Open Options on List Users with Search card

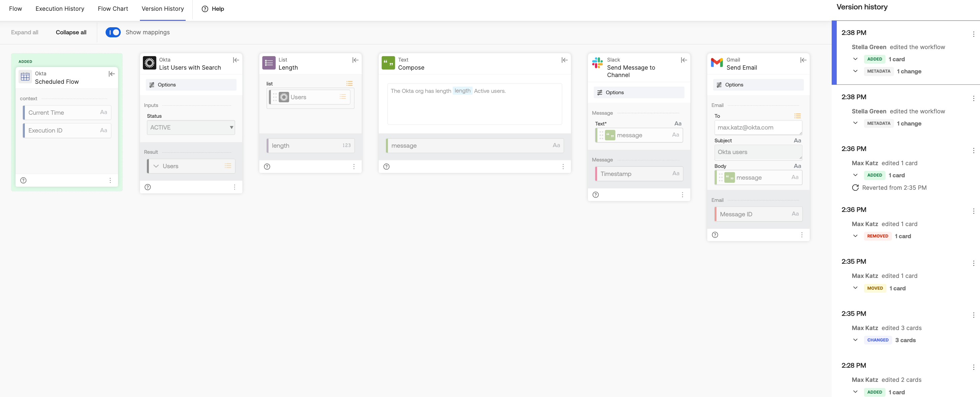[191, 85]
